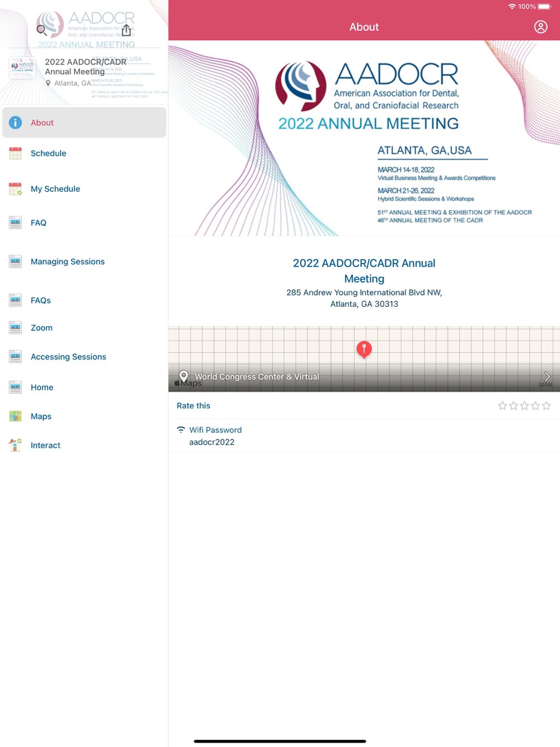
Task: Tap the event thumbnail logo in sidebar
Action: 22,68
